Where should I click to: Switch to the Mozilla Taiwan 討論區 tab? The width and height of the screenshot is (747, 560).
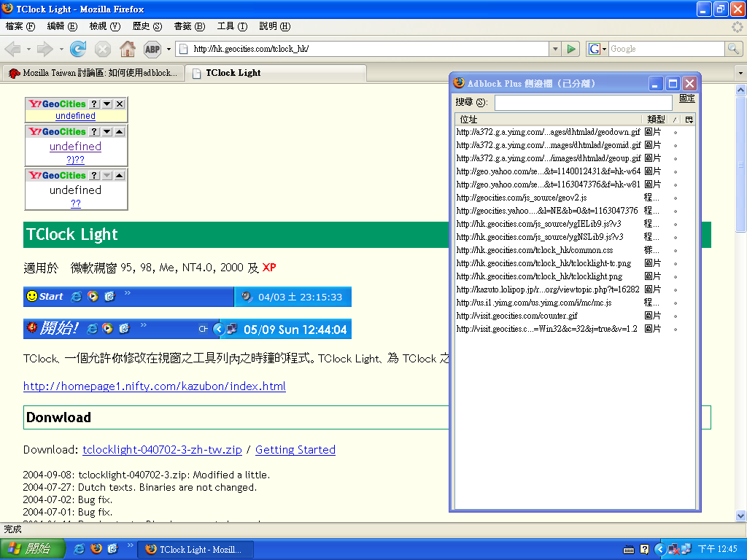coord(93,73)
